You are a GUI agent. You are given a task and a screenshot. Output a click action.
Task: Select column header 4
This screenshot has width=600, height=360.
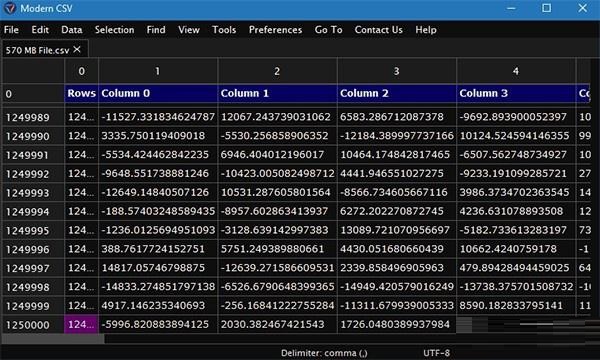click(516, 71)
